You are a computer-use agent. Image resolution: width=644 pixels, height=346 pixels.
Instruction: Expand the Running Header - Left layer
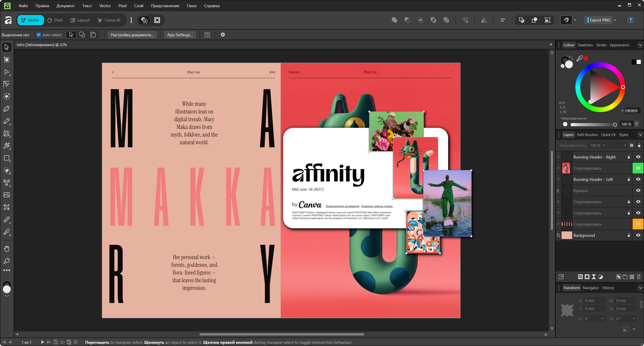(x=558, y=179)
